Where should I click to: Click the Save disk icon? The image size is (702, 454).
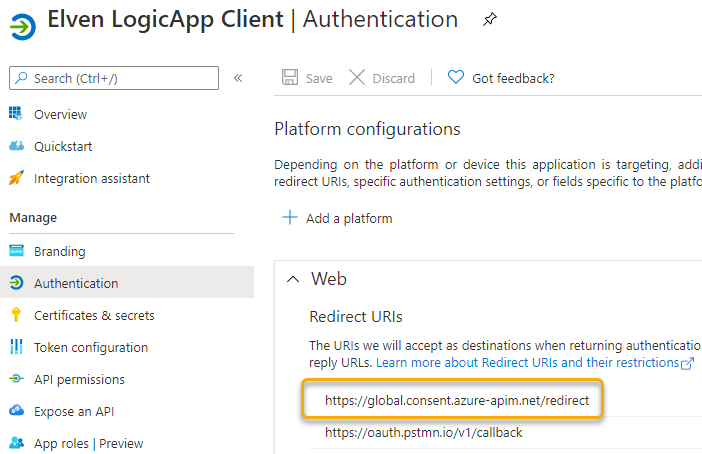[290, 77]
